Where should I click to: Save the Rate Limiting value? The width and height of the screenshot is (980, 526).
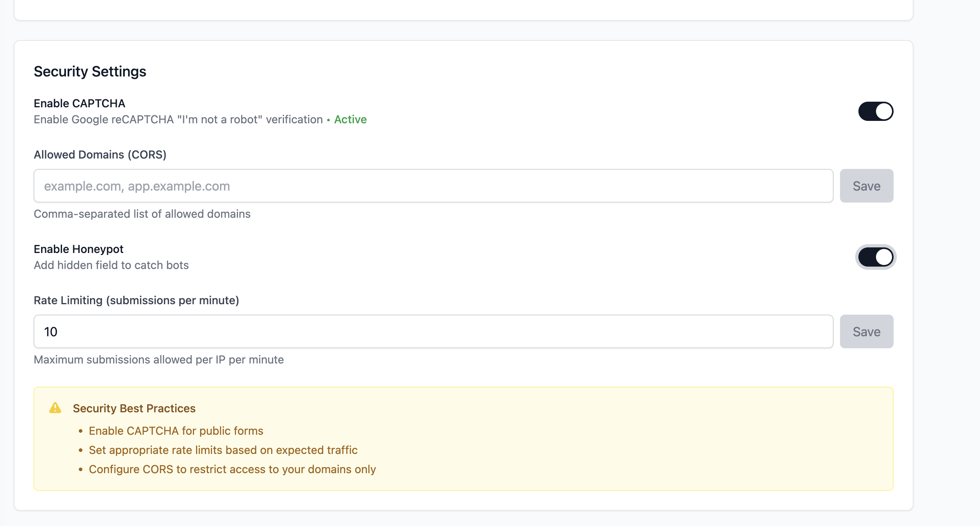point(866,331)
